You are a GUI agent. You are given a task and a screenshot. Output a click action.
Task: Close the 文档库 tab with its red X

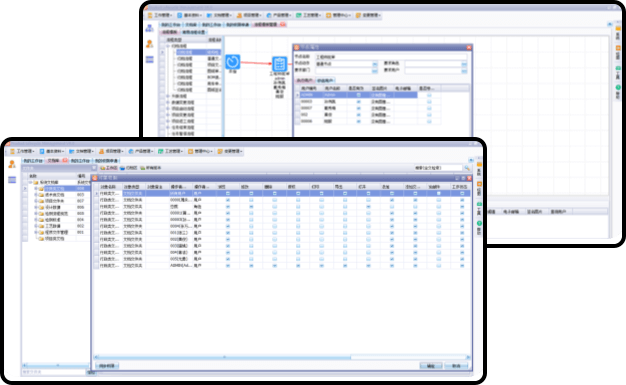pyautogui.click(x=65, y=161)
